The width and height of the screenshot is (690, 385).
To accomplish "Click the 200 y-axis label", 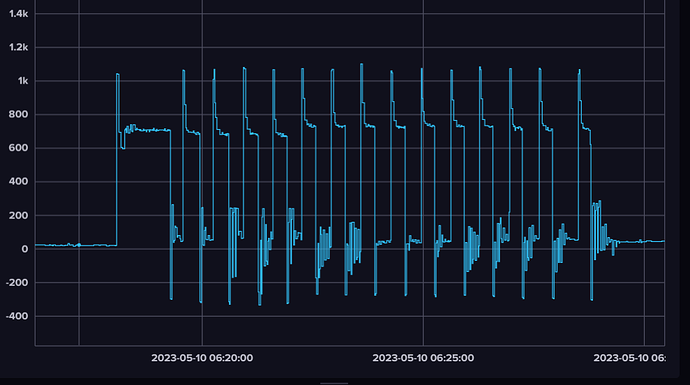I will (18, 215).
